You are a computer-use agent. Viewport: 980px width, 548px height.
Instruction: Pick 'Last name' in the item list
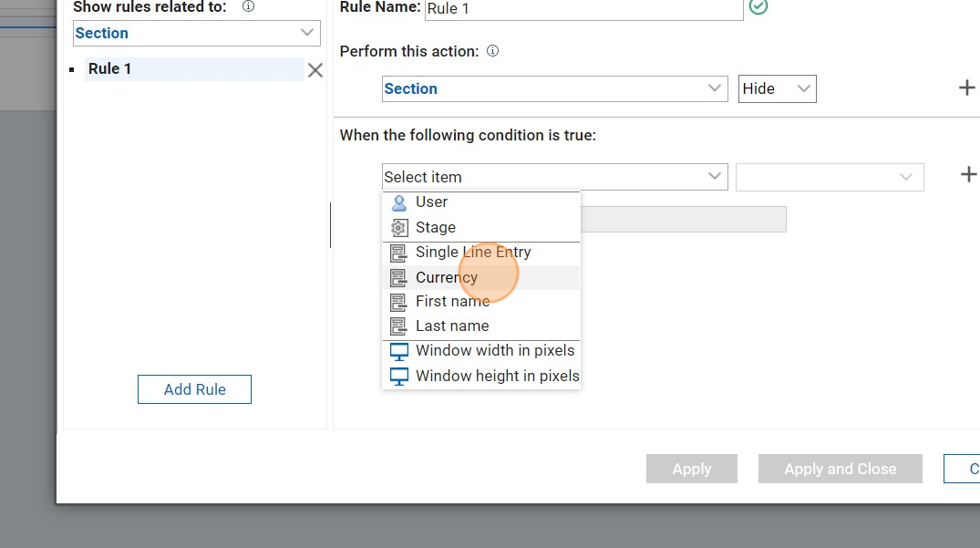452,326
